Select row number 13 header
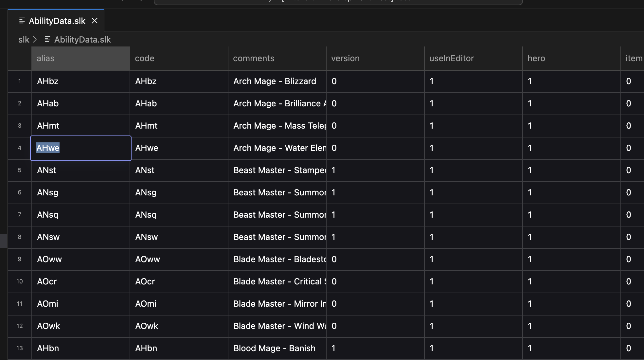This screenshot has width=644, height=360. tap(20, 348)
